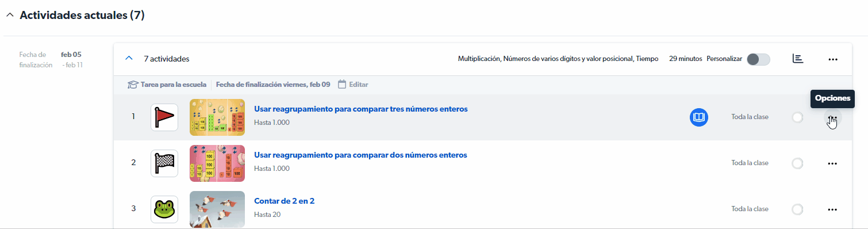Click Editar to change the finish date
Image resolution: width=868 pixels, height=229 pixels.
pyautogui.click(x=358, y=85)
